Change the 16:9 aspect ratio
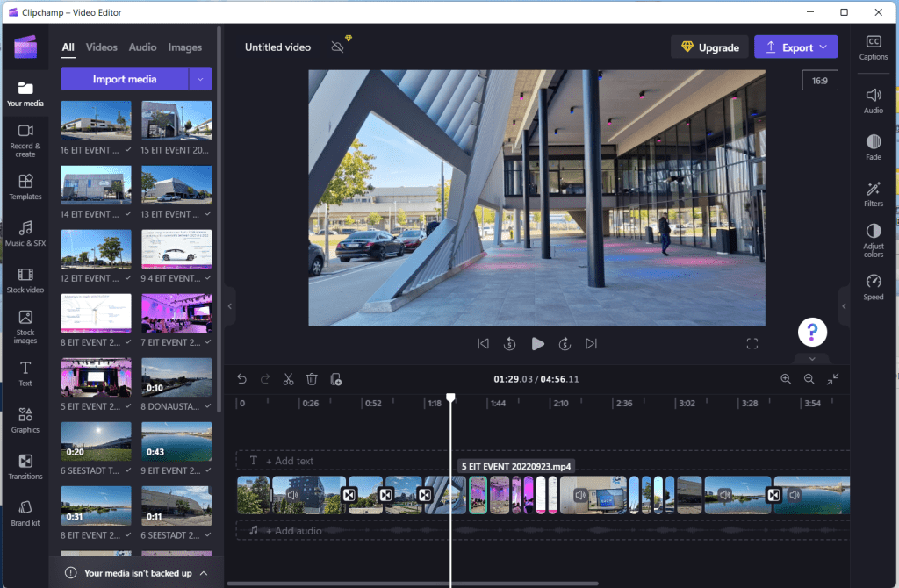The width and height of the screenshot is (899, 588). point(819,80)
